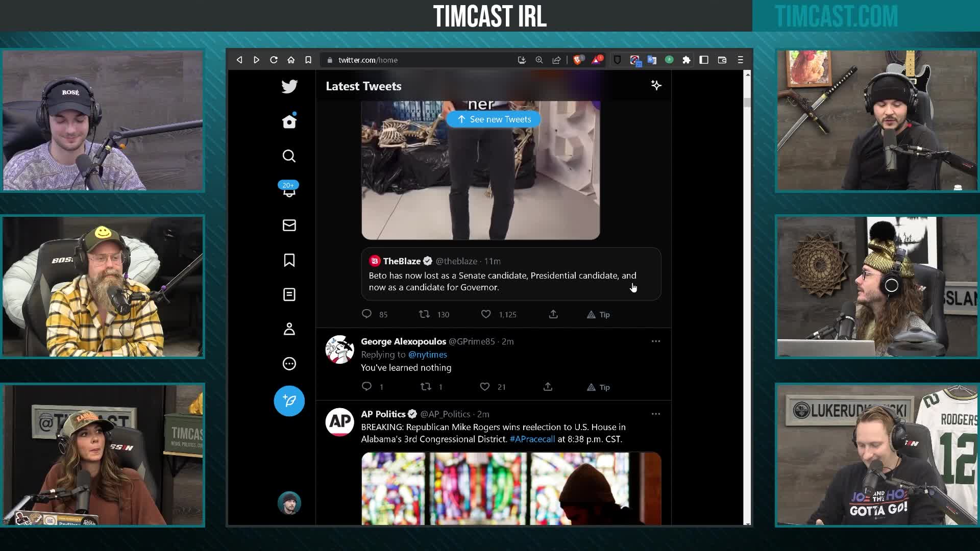980x551 pixels.
Task: View saved Bookmarks in Twitter sidebar
Action: click(289, 260)
